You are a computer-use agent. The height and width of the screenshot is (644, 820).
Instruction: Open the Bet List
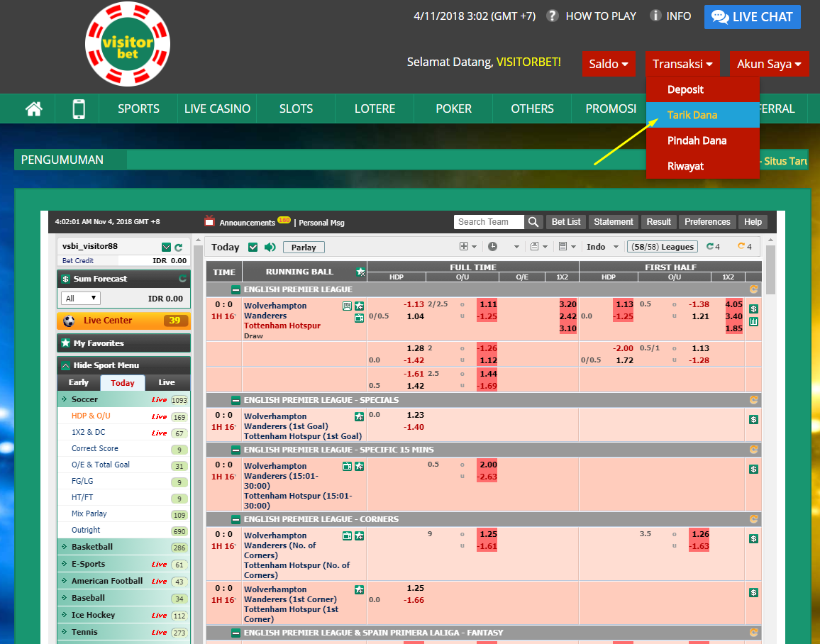566,221
